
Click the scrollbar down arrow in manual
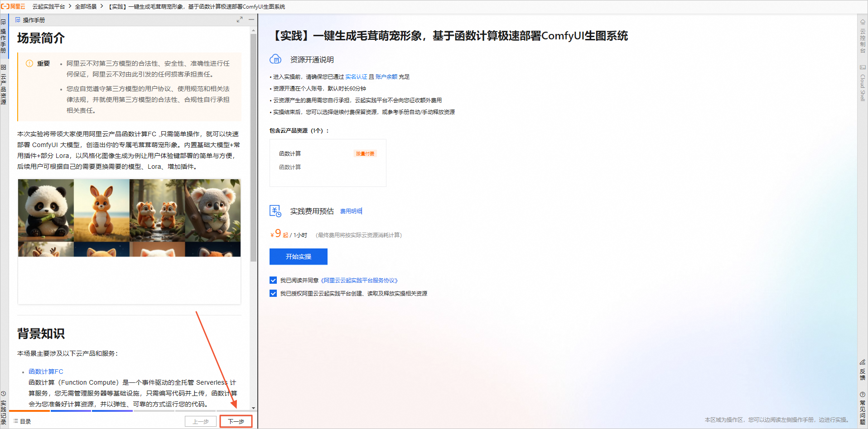(x=253, y=408)
